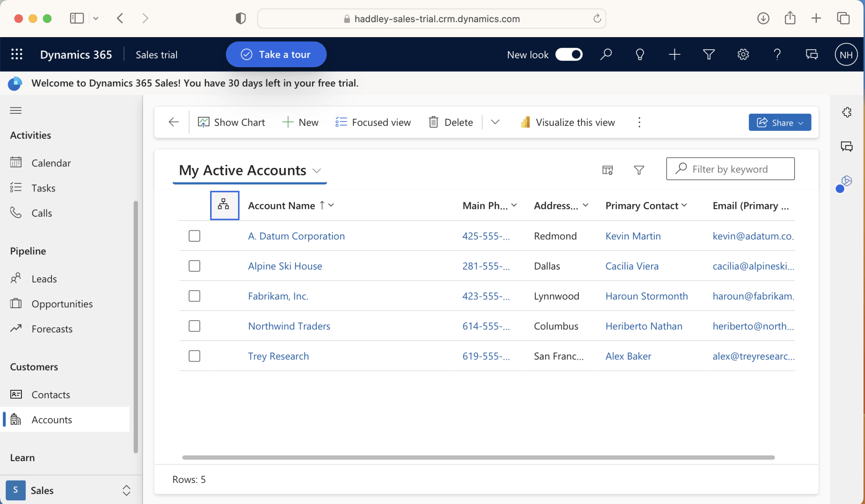This screenshot has width=865, height=504.
Task: Open Opportunities in the sidebar
Action: pos(62,304)
